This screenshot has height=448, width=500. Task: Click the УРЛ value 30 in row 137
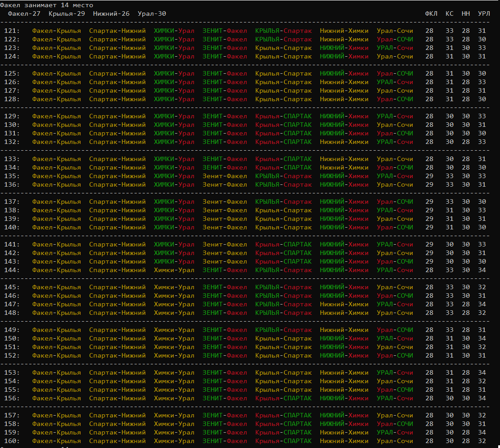tap(482, 202)
